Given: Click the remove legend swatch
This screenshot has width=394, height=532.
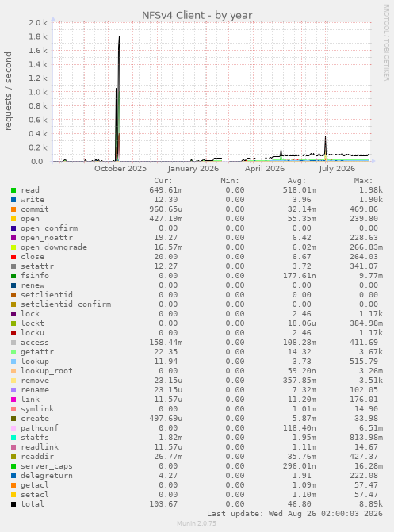Looking at the screenshot, I should [x=13, y=381].
